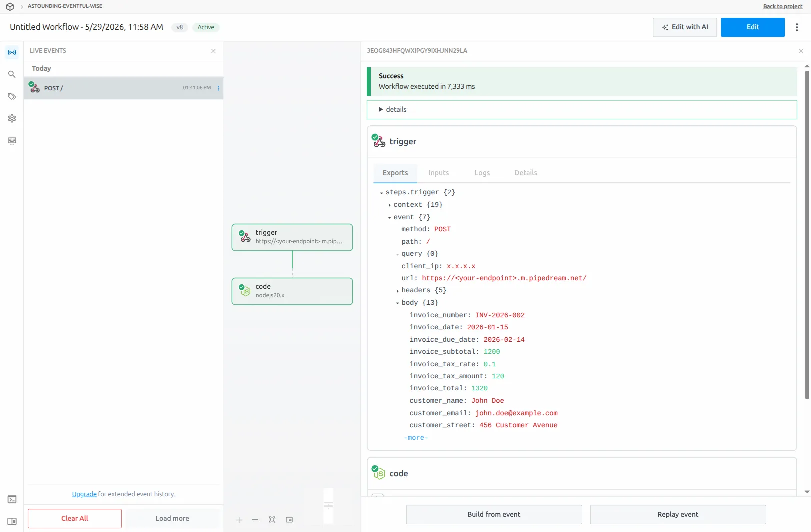Open the settings gear in left sidebar
811x532 pixels.
(x=12, y=118)
